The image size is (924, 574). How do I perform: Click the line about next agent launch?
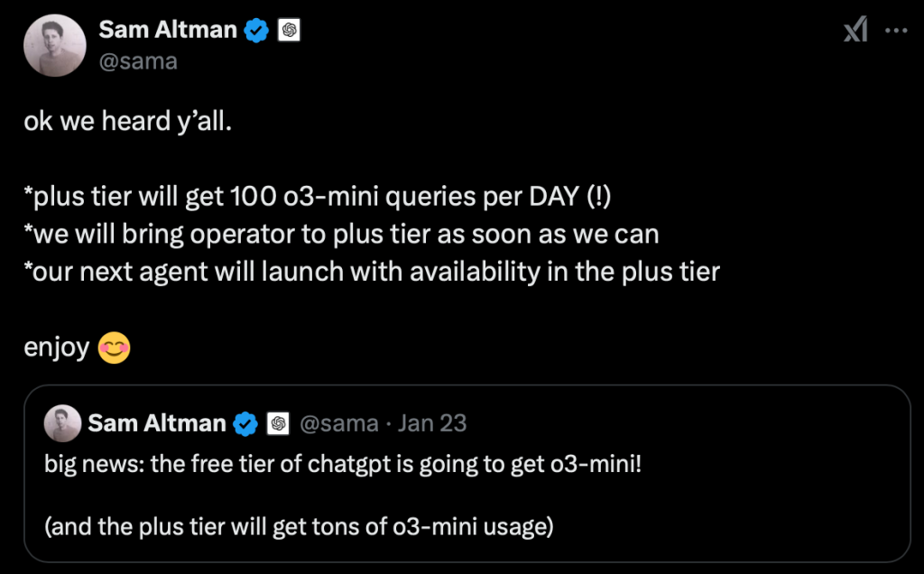click(372, 272)
